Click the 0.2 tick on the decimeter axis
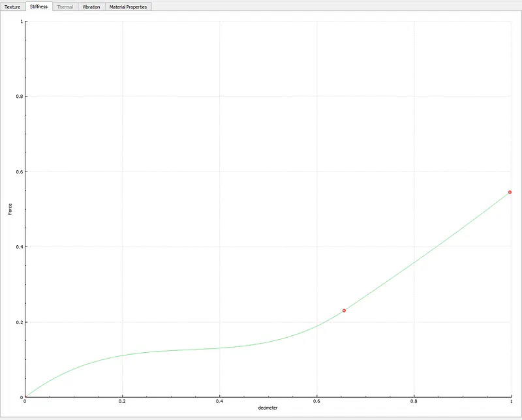Image resolution: width=522 pixels, height=420 pixels. tap(122, 401)
